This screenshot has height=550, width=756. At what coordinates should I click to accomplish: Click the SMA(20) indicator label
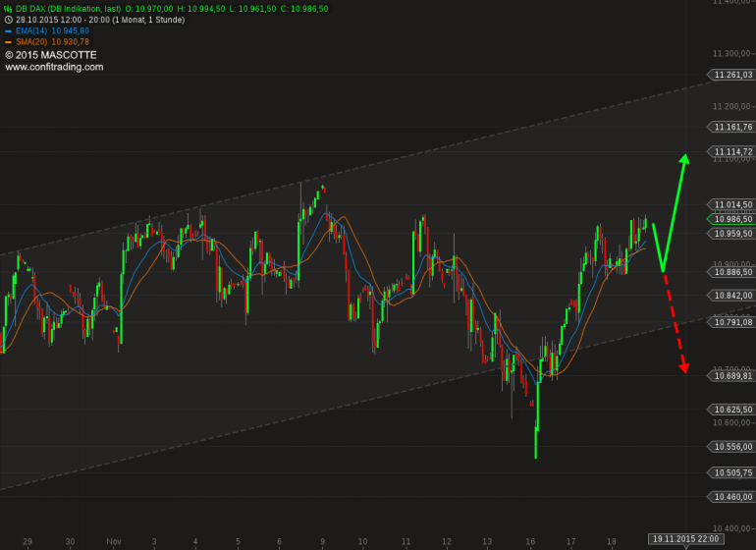click(31, 42)
